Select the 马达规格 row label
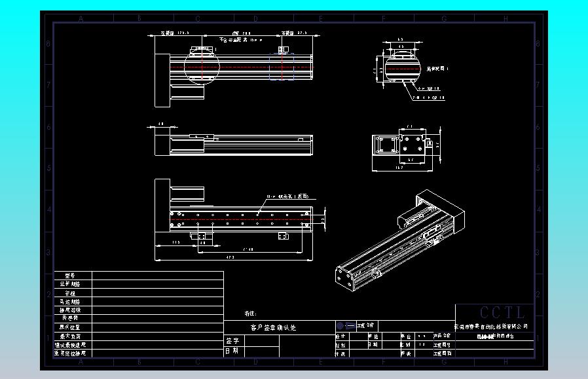 (70, 302)
